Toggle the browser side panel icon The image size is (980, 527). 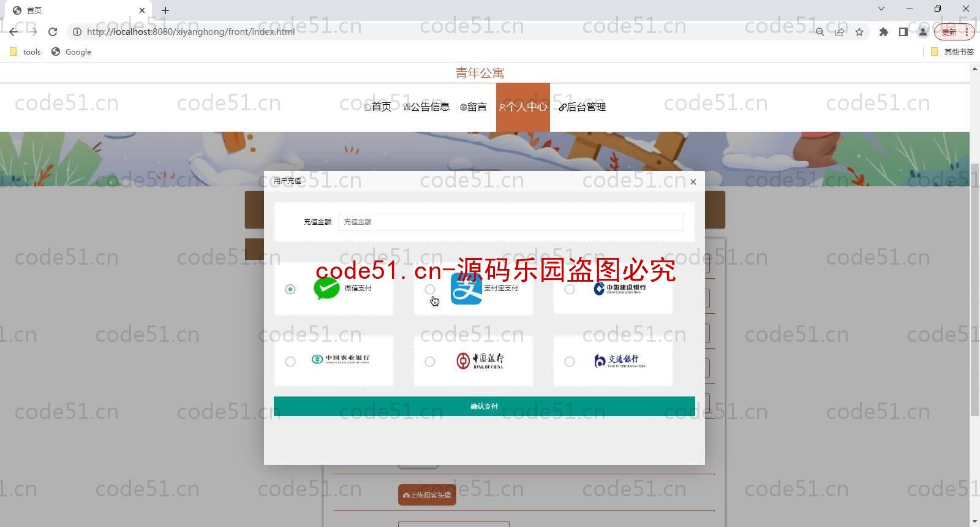pyautogui.click(x=903, y=32)
